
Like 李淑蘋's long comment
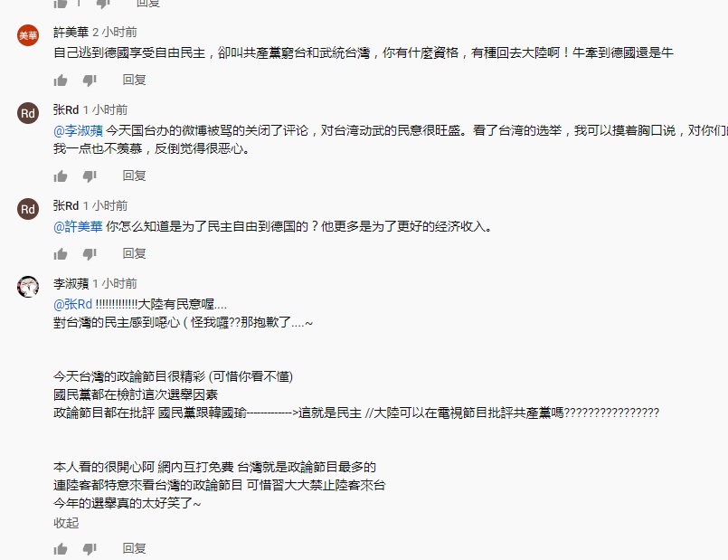61,549
